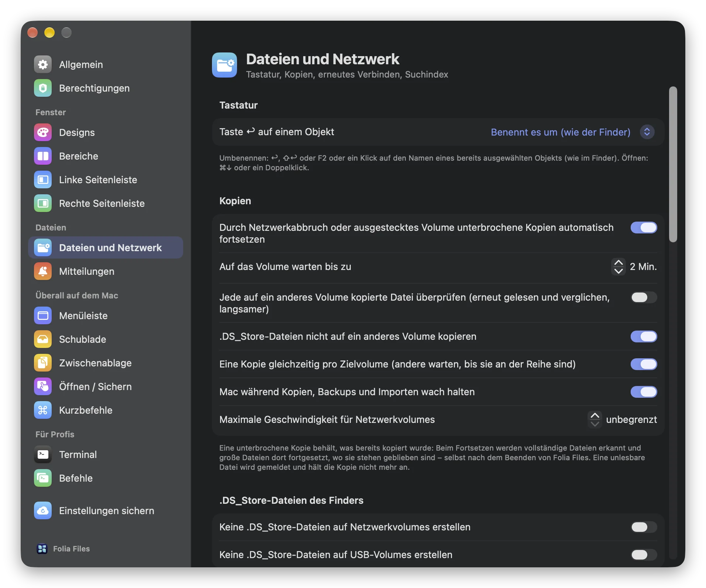706x588 pixels.
Task: Click stepper for Maximale Geschwindigkeit
Action: click(595, 420)
